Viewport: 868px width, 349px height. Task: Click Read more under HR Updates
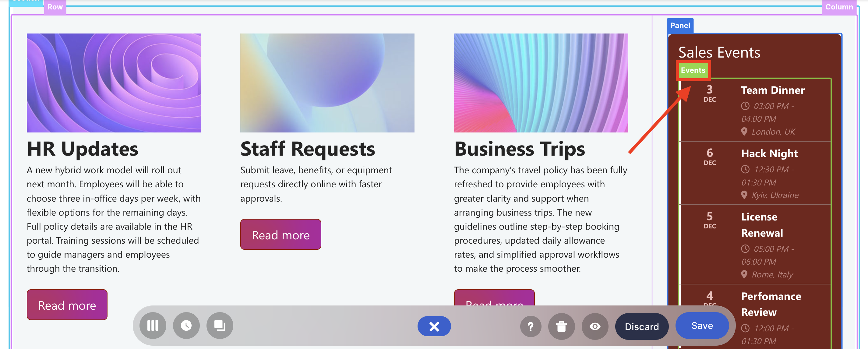pos(67,305)
